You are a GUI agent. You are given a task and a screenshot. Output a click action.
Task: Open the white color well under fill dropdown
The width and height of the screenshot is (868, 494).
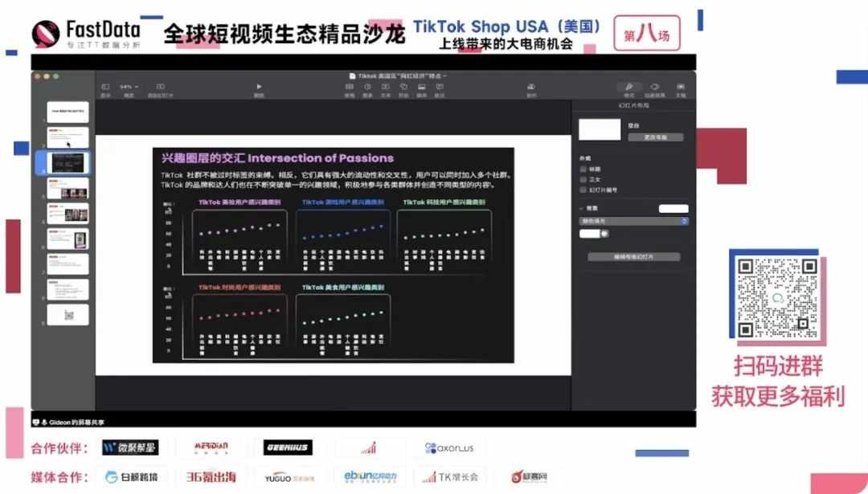(x=590, y=234)
